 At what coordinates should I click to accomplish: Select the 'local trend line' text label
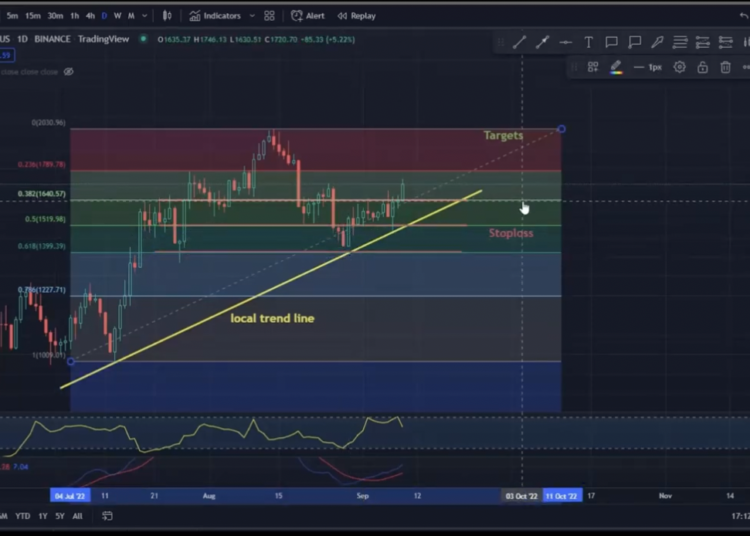point(272,318)
